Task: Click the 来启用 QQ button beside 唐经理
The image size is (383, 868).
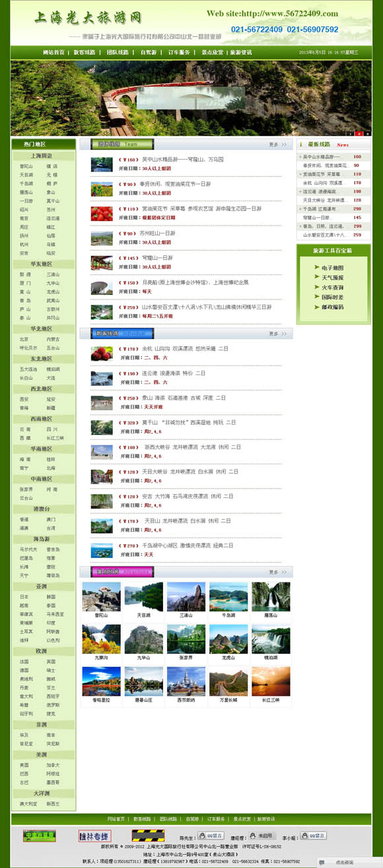Action: (261, 836)
